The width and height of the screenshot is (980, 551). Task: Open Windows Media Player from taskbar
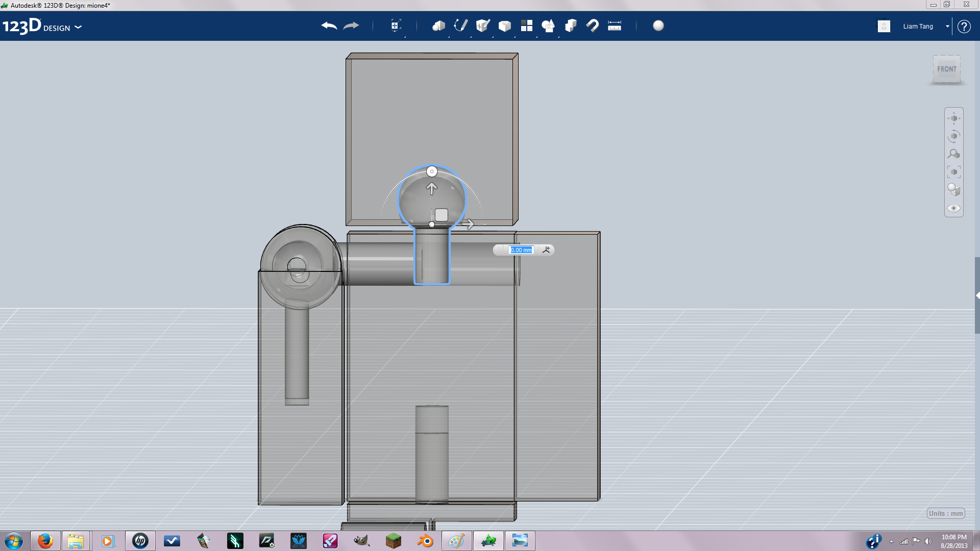click(x=108, y=541)
